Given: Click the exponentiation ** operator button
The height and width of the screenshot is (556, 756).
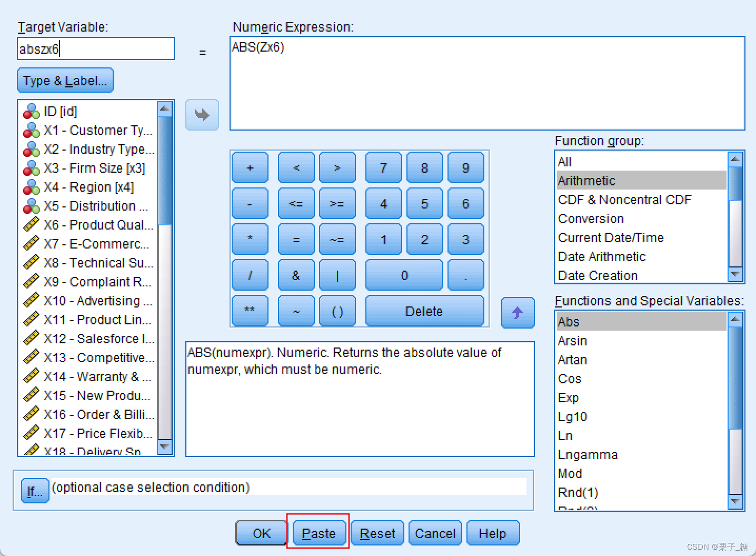Looking at the screenshot, I should [250, 311].
